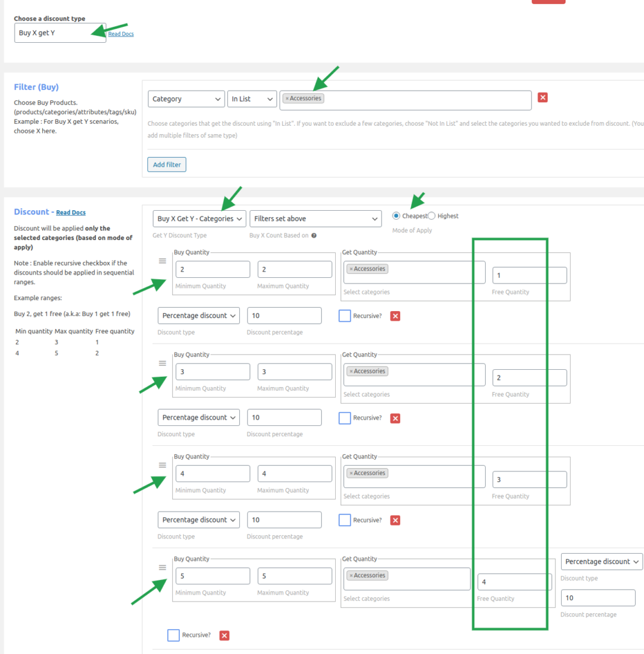The height and width of the screenshot is (654, 644).
Task: Select the Cheapest mode of apply
Action: (396, 216)
